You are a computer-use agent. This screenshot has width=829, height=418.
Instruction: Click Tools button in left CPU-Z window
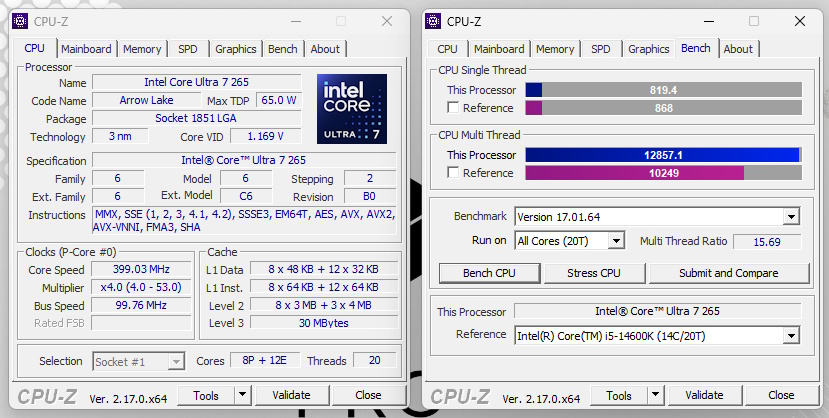click(206, 395)
